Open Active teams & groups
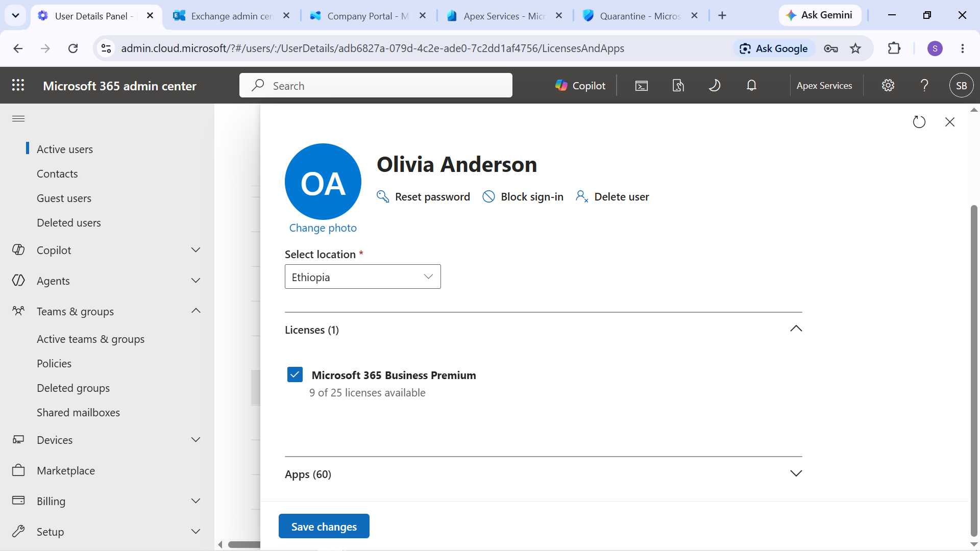The image size is (980, 551). (x=90, y=339)
